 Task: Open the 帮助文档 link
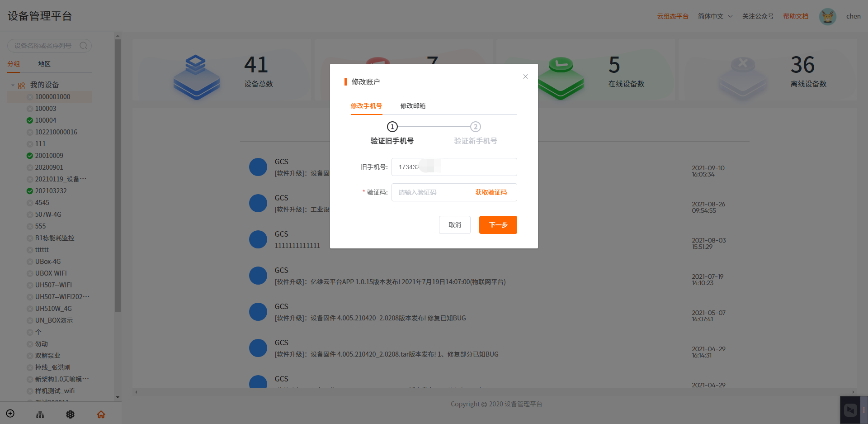point(796,16)
